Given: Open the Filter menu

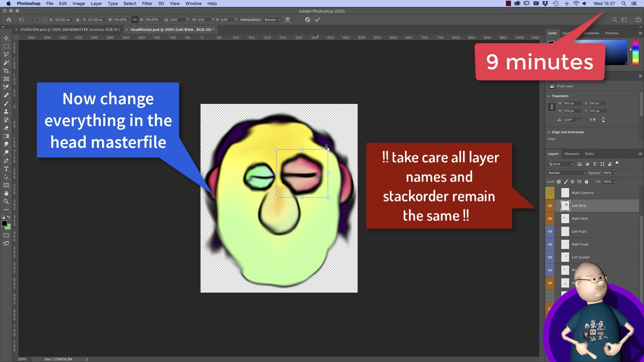Looking at the screenshot, I should 147,3.
